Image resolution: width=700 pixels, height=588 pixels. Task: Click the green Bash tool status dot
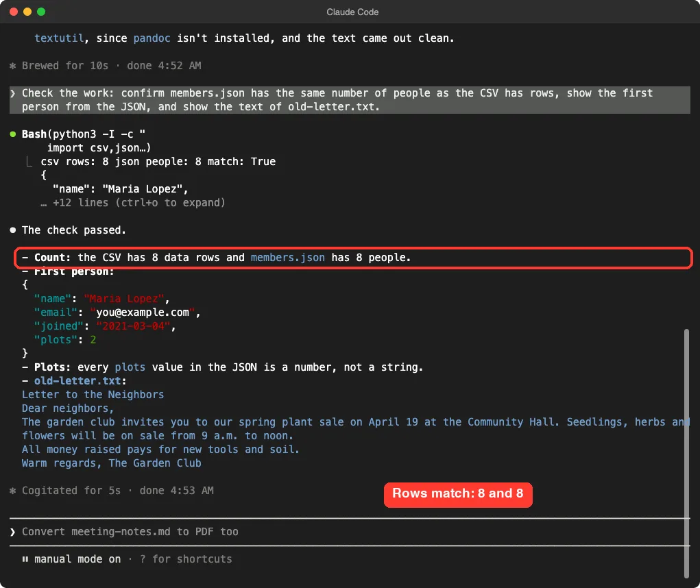tap(13, 134)
